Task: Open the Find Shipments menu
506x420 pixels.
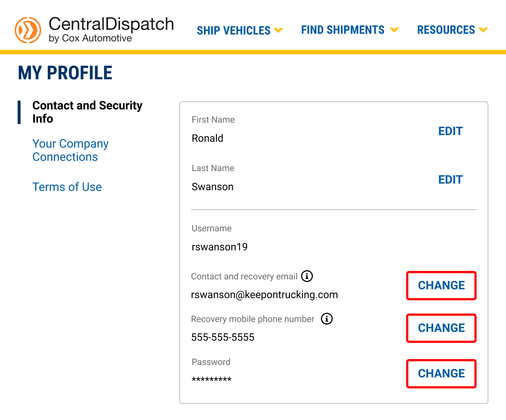Action: click(x=343, y=30)
